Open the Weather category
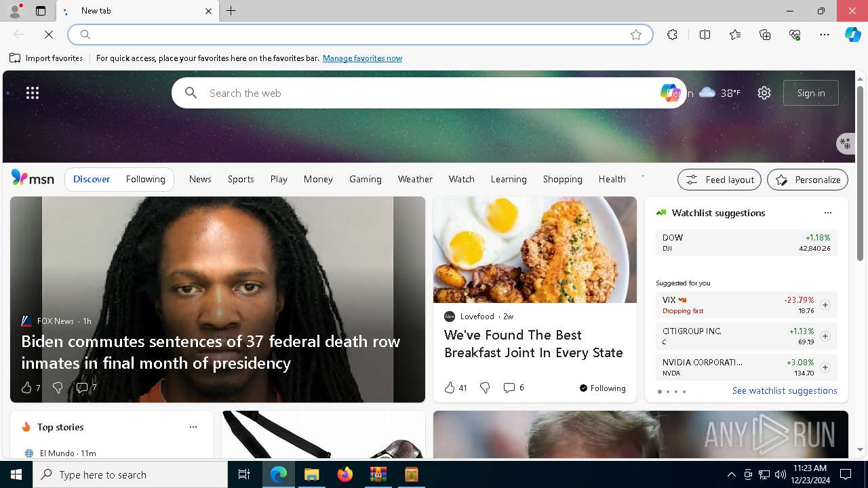This screenshot has height=488, width=868. [x=415, y=179]
